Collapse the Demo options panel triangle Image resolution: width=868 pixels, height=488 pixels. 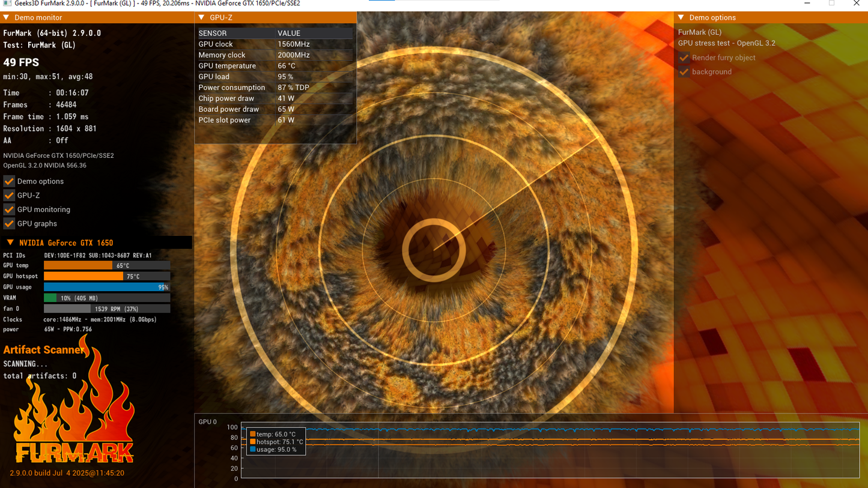coord(681,18)
